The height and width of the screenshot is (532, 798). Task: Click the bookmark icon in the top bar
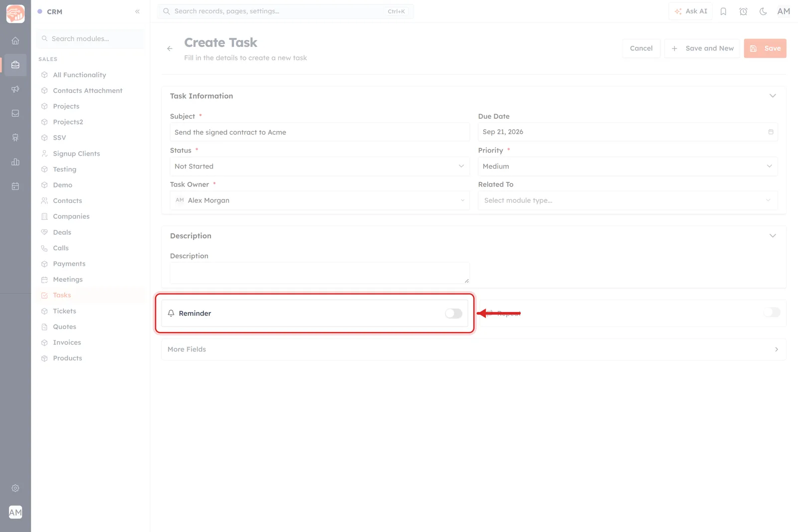tap(723, 11)
